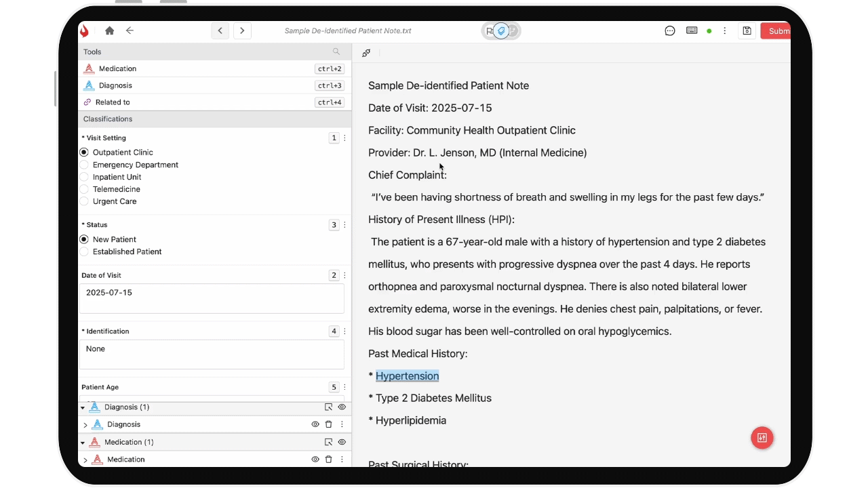Click the back arrow in header

pyautogui.click(x=130, y=30)
